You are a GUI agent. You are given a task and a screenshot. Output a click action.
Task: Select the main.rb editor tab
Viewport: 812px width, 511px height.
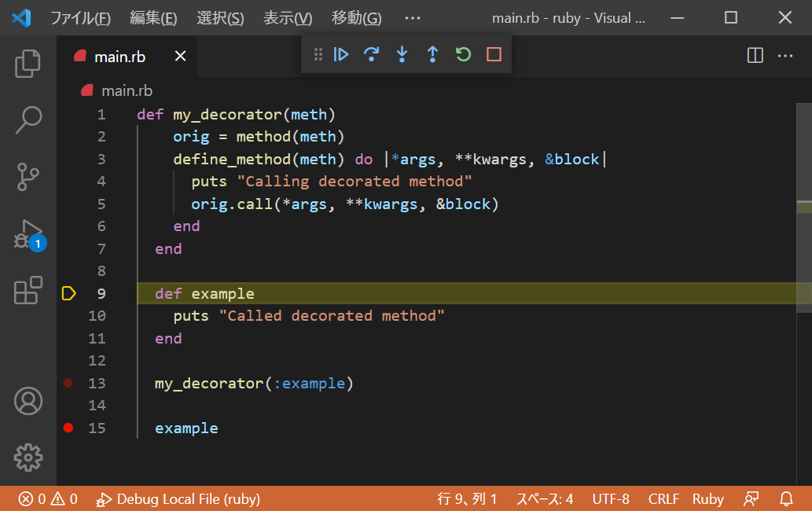click(119, 56)
